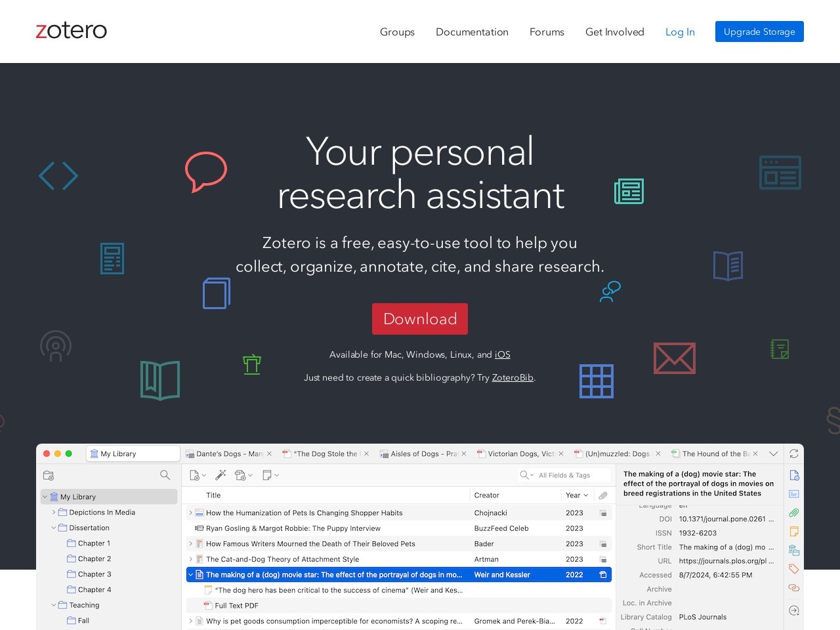Click the New Collection icon
This screenshot has height=630, width=840.
click(x=49, y=475)
